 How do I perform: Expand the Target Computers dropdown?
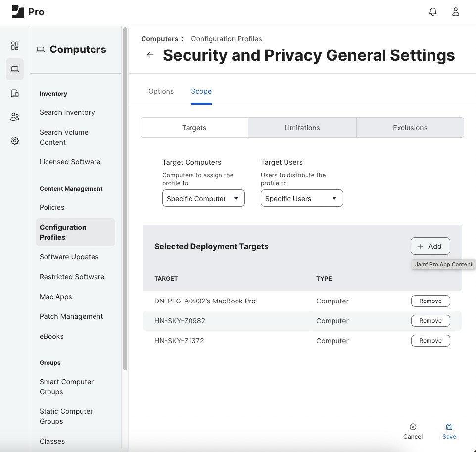coord(203,199)
